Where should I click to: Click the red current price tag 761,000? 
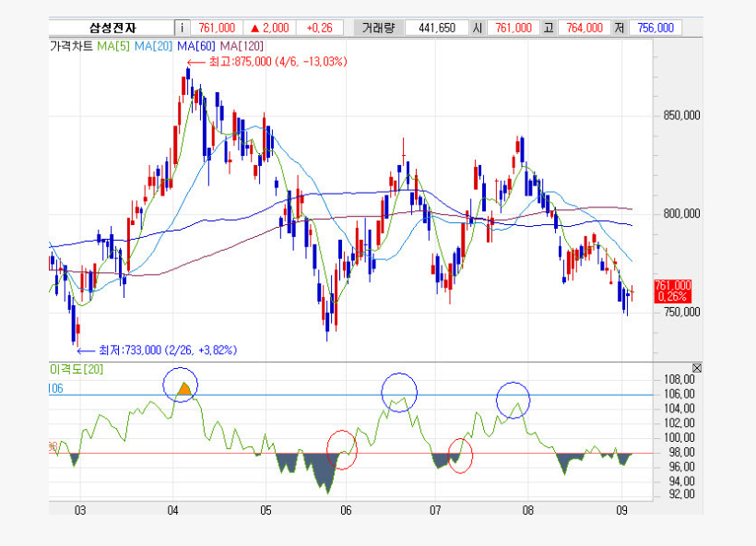pos(673,291)
